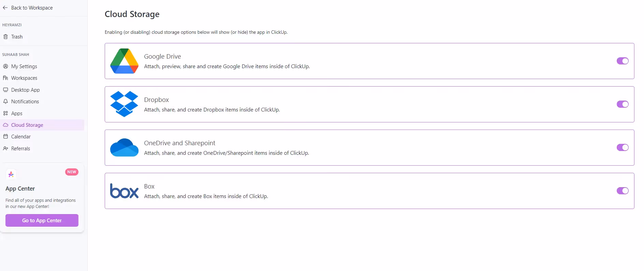
Task: Click the Dropbox icon
Action: click(124, 104)
